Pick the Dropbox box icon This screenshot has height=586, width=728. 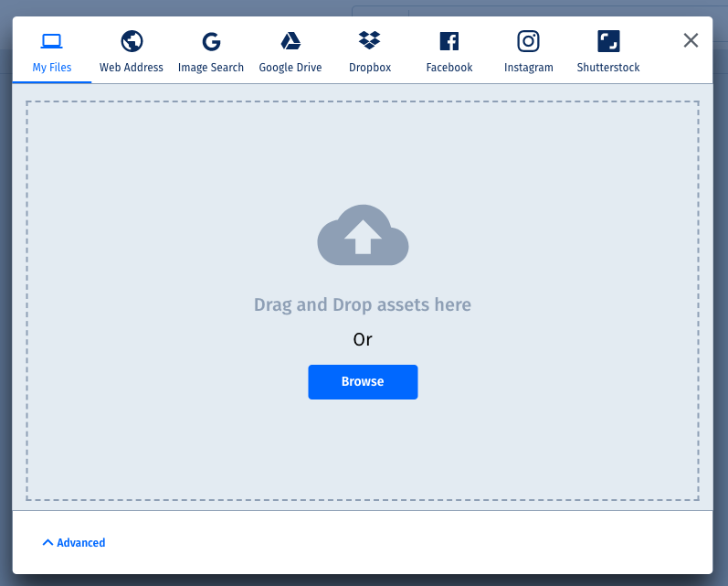point(369,41)
